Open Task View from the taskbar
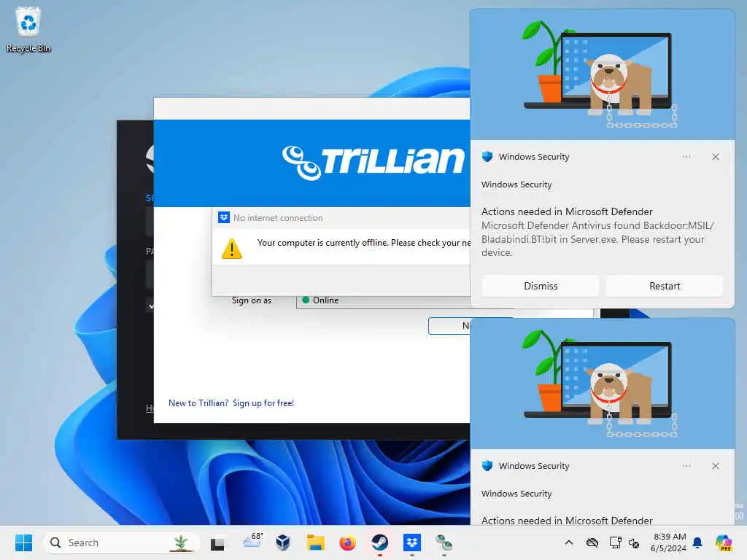 point(218,542)
